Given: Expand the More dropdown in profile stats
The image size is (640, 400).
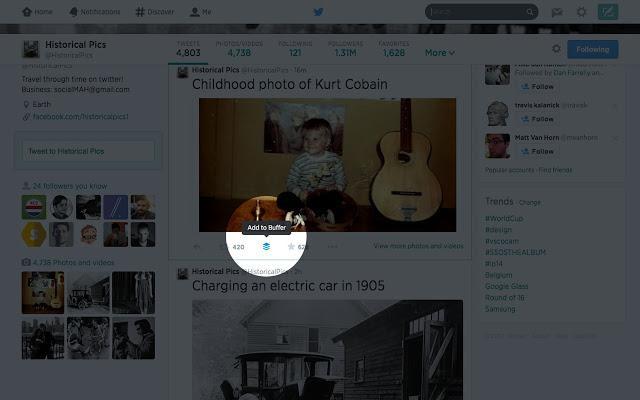Looking at the screenshot, I should point(440,53).
